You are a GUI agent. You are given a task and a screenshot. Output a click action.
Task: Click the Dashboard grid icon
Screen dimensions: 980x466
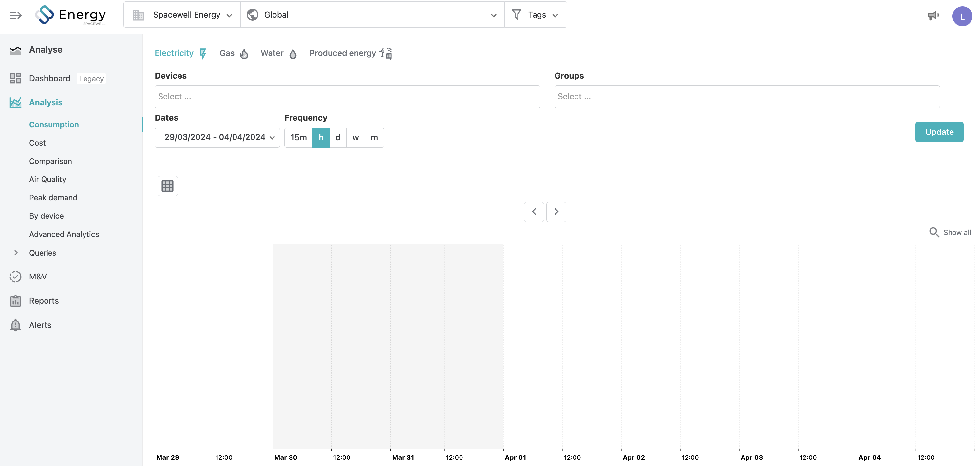point(16,78)
